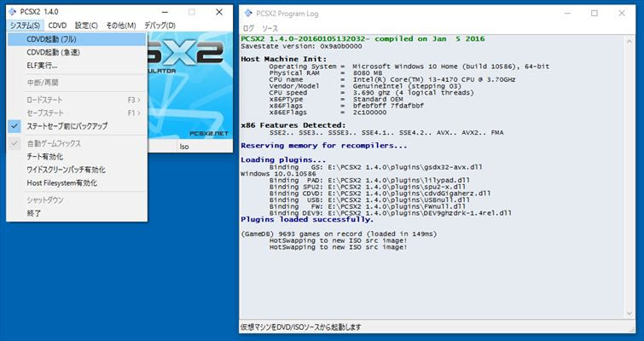Enable Host Filesystem有効化 option
This screenshot has width=644, height=341.
[77, 183]
